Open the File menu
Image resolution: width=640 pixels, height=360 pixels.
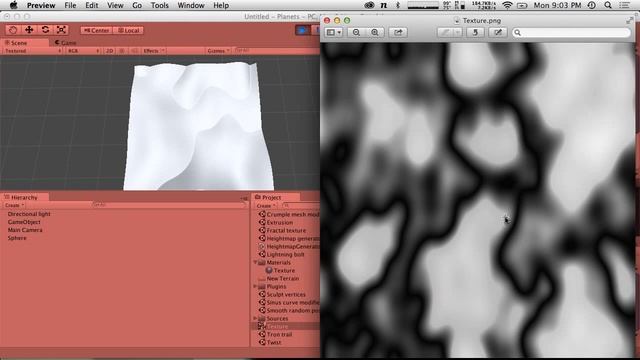70,5
